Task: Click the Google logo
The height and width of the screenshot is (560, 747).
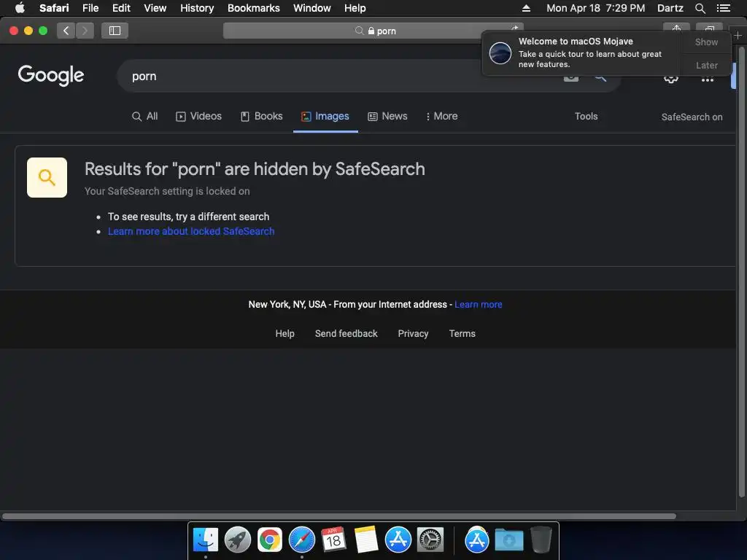Action: (51, 75)
